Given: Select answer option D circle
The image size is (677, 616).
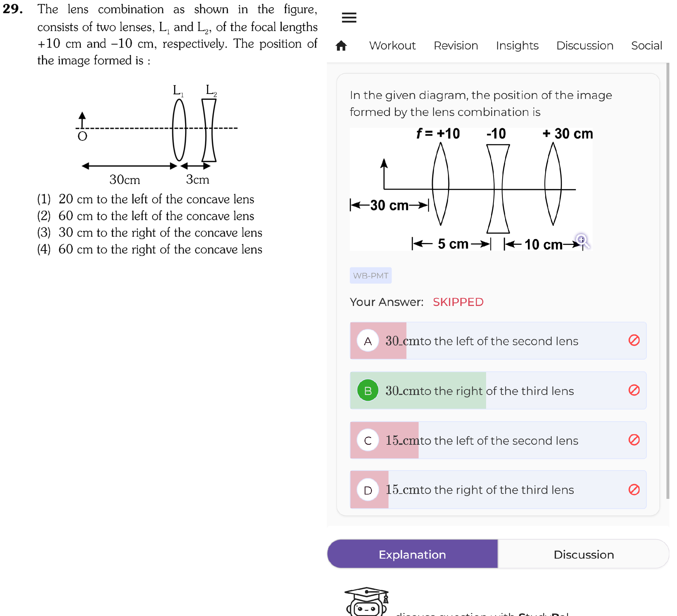Looking at the screenshot, I should (x=368, y=490).
